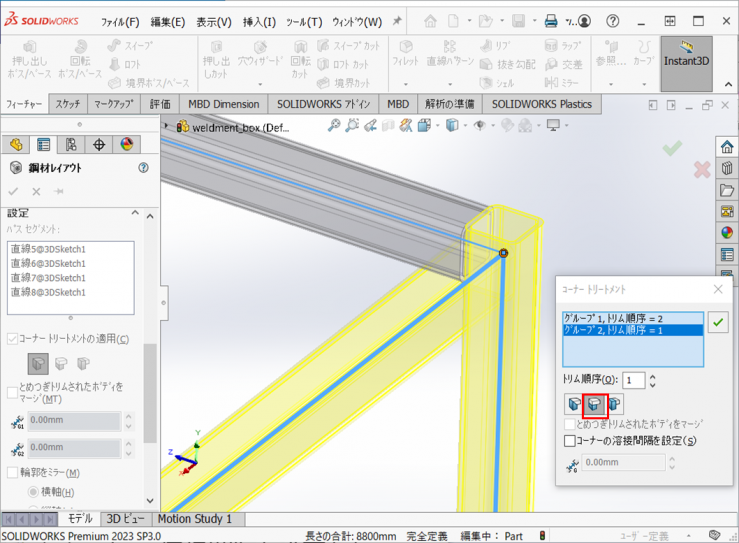Collapse the 設定 section chevron

click(x=136, y=214)
